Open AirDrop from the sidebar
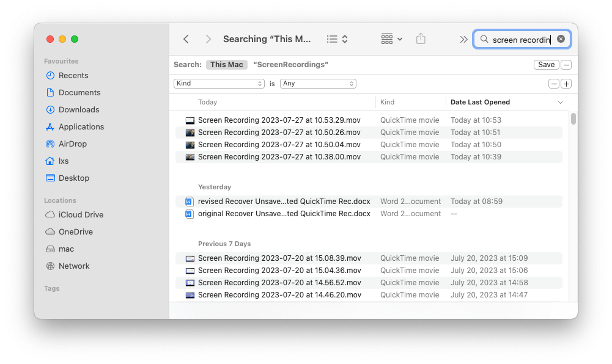 tap(73, 144)
